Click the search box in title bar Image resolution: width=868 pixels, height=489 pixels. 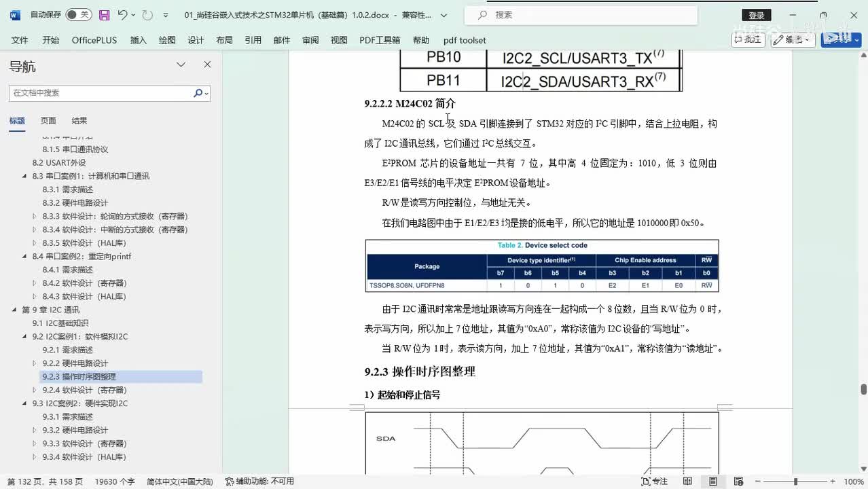(581, 15)
